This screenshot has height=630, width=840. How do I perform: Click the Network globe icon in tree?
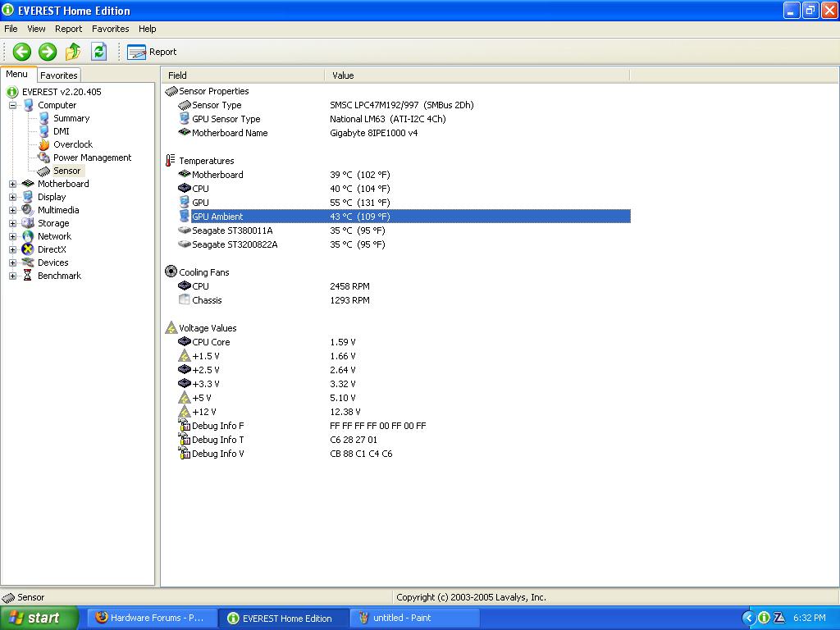[27, 236]
